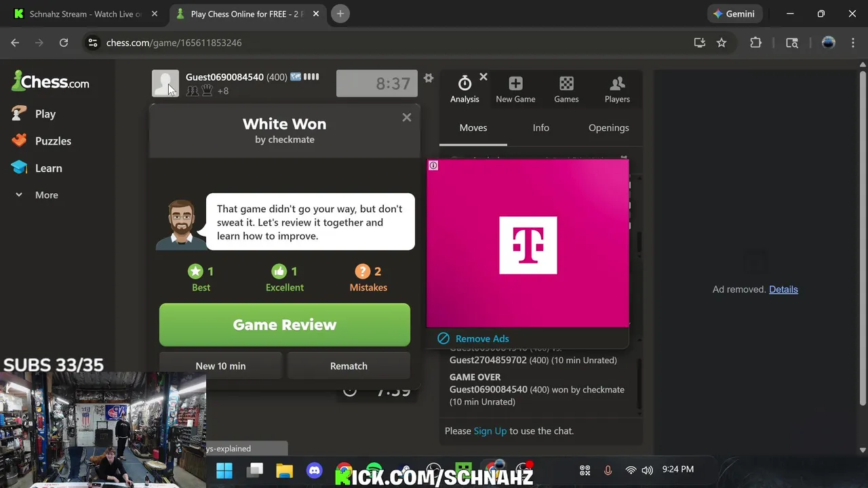Reload the chess.com page
868x488 pixels.
64,43
